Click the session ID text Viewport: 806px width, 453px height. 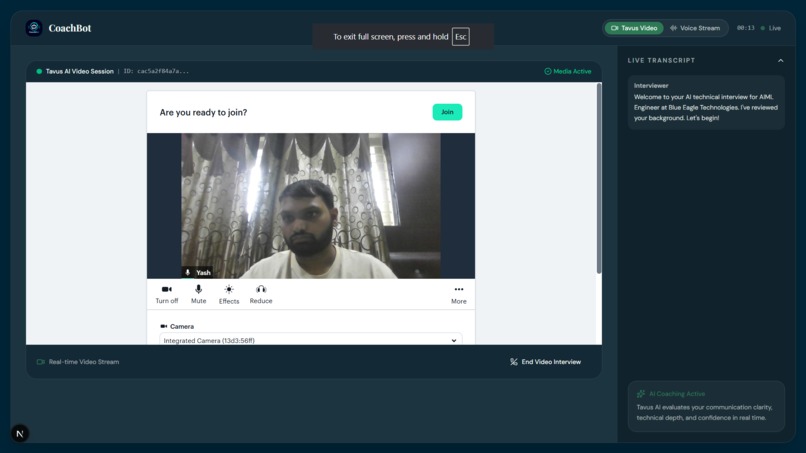point(156,71)
